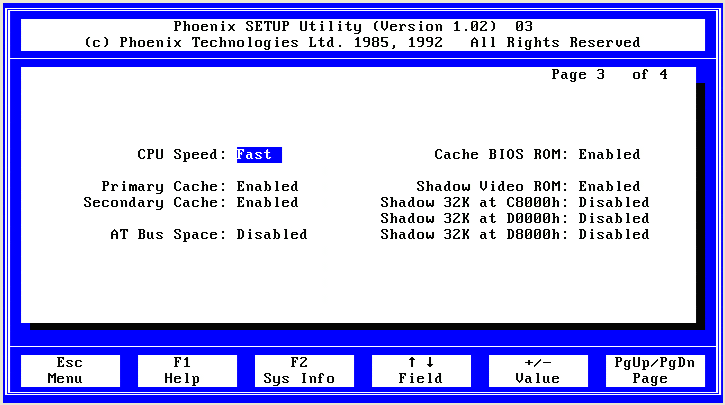
Task: Toggle Shadow 32K at C8000h Disabled value
Action: pos(614,202)
